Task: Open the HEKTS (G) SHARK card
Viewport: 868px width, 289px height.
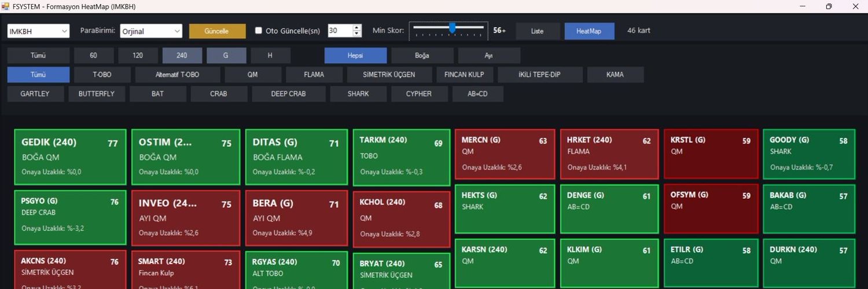Action: point(505,208)
